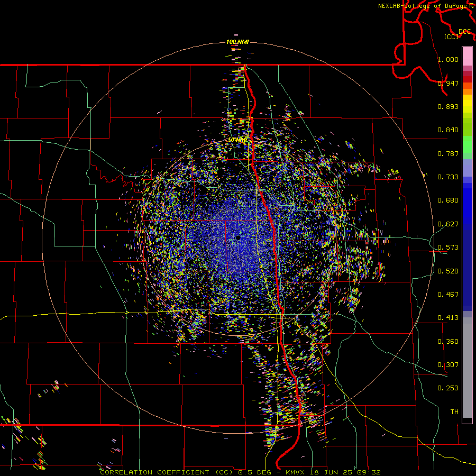
Task: Click the 0.787 scale value
Action: coord(448,153)
